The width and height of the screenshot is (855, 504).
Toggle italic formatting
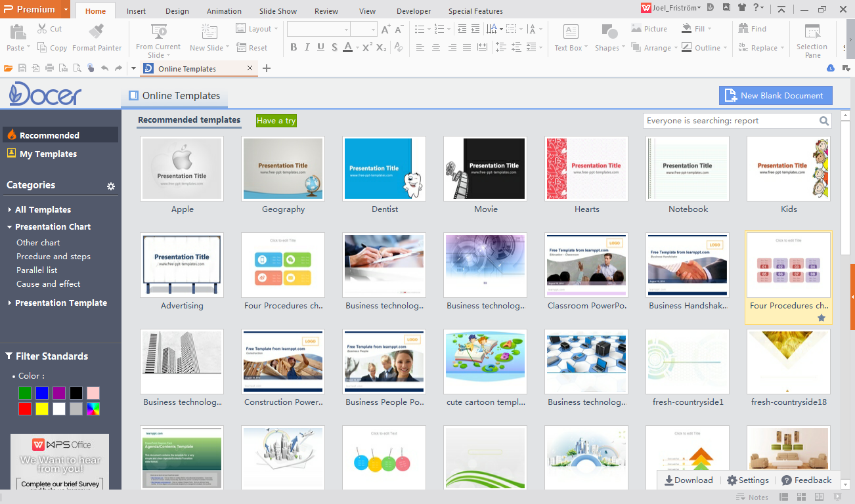(306, 47)
